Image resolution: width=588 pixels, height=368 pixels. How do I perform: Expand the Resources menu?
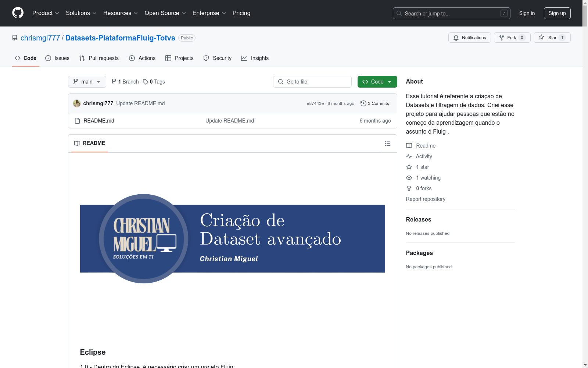pyautogui.click(x=121, y=13)
